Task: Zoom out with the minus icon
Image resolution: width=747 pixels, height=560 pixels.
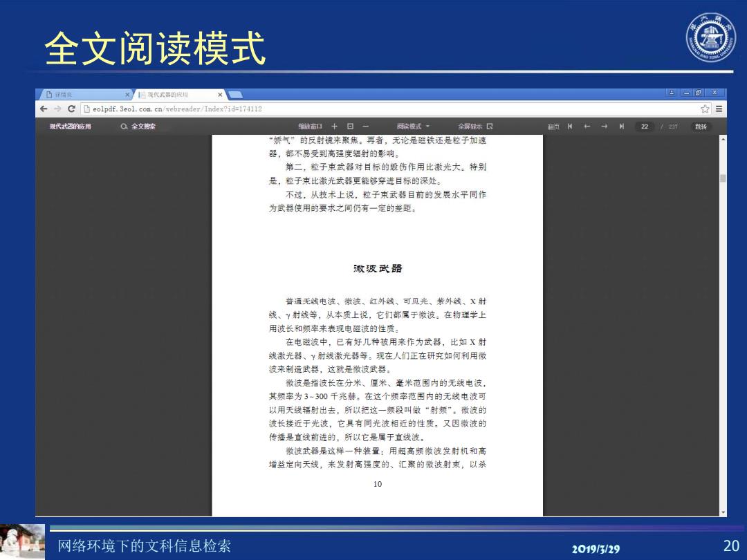Action: 365,127
